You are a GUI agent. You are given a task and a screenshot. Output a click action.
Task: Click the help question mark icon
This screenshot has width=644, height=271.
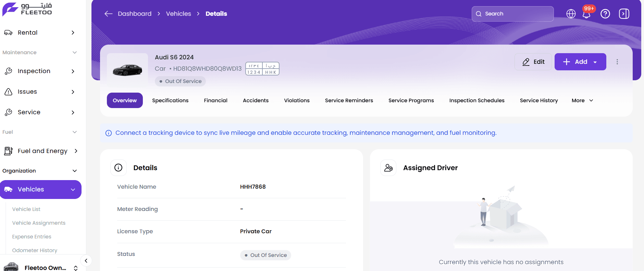pyautogui.click(x=605, y=14)
